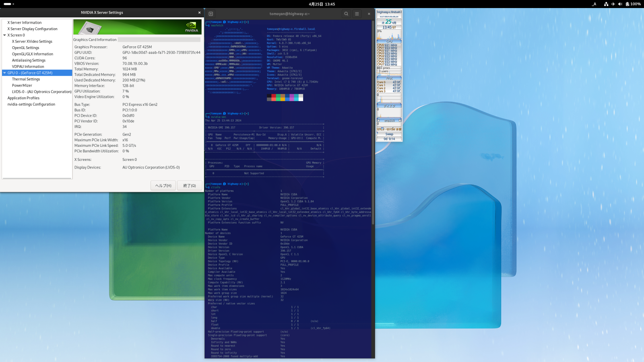
Task: Select the X Screen 0 entry
Action: [16, 35]
